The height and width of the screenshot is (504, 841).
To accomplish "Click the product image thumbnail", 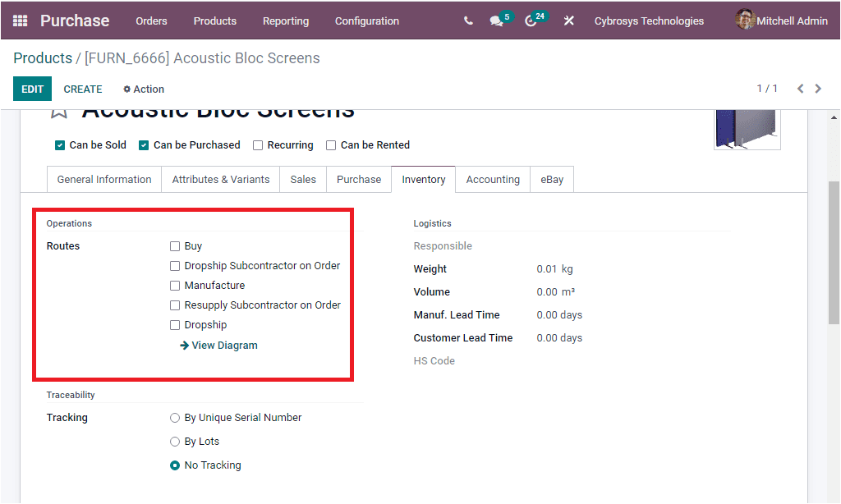I will click(747, 127).
